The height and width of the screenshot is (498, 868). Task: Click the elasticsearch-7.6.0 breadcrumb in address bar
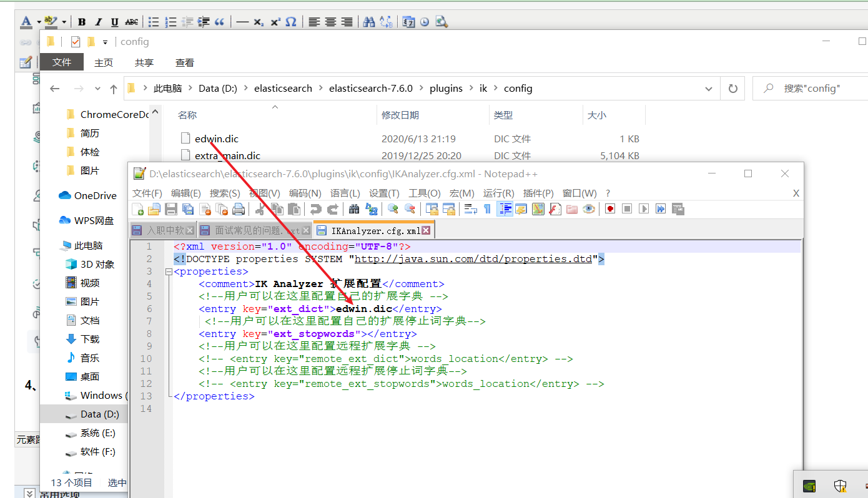(x=371, y=89)
